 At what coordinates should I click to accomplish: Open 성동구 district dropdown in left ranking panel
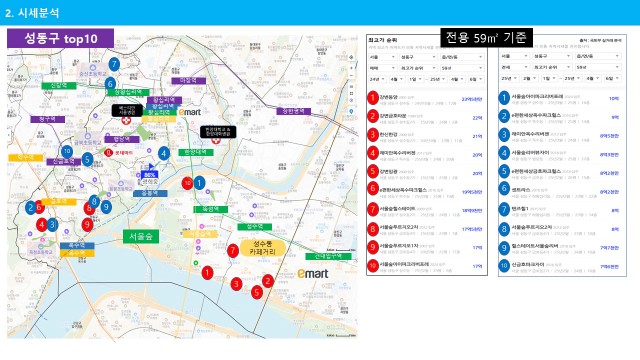coord(418,57)
